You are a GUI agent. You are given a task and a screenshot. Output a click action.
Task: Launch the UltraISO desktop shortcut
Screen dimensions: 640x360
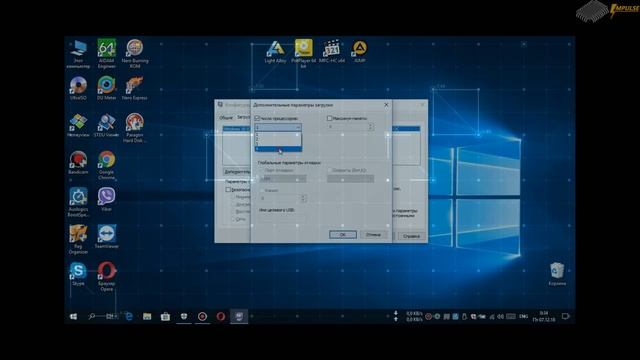coord(78,88)
